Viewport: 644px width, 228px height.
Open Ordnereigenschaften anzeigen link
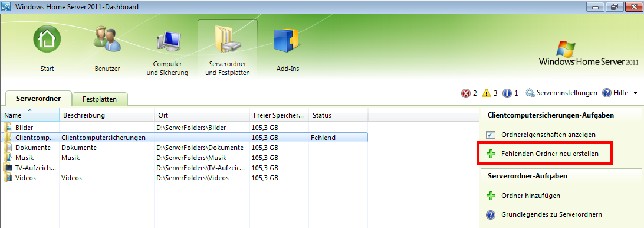point(548,135)
